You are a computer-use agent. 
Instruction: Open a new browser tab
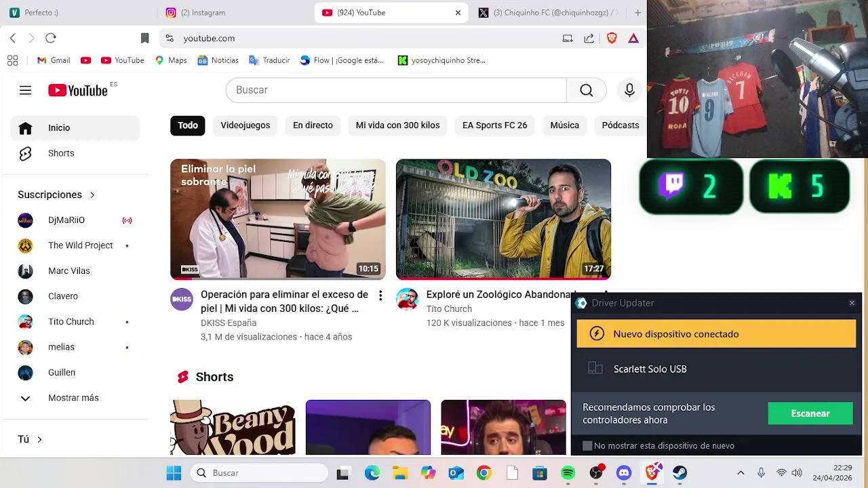(637, 12)
